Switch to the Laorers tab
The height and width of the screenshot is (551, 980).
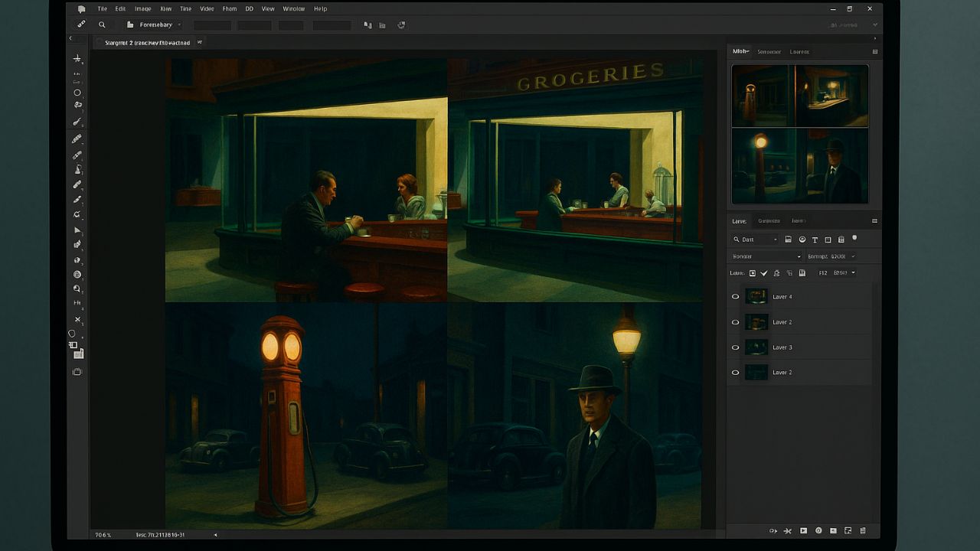coord(799,52)
